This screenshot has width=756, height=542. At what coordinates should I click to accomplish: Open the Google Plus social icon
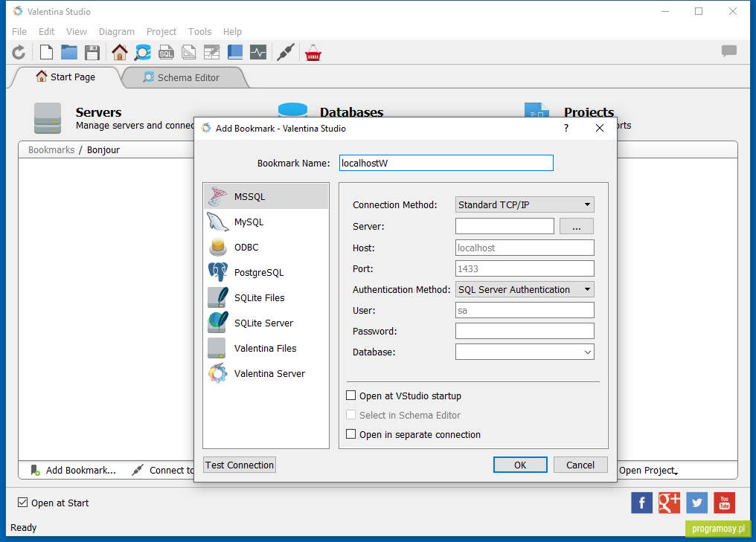coord(669,503)
